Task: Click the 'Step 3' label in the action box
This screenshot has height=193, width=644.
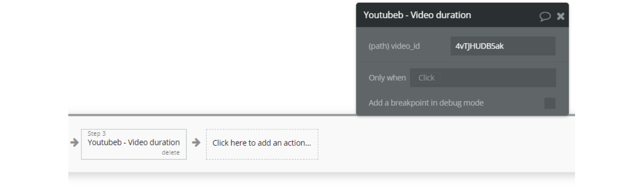Action: click(97, 133)
